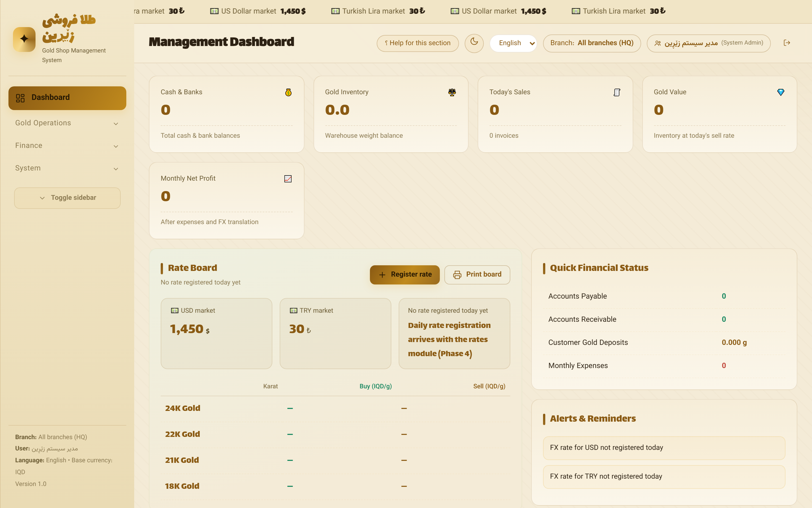Click the diamond icon on Gold Value
This screenshot has width=812, height=508.
point(781,92)
